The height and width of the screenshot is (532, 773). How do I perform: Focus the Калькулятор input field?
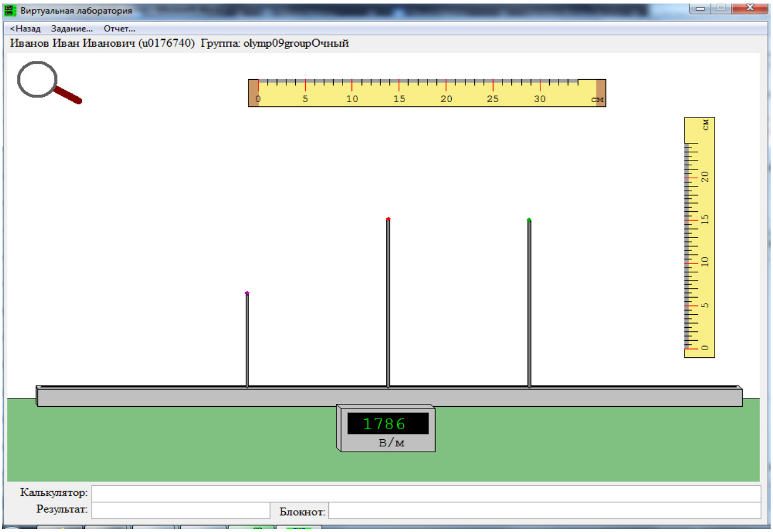coord(426,493)
